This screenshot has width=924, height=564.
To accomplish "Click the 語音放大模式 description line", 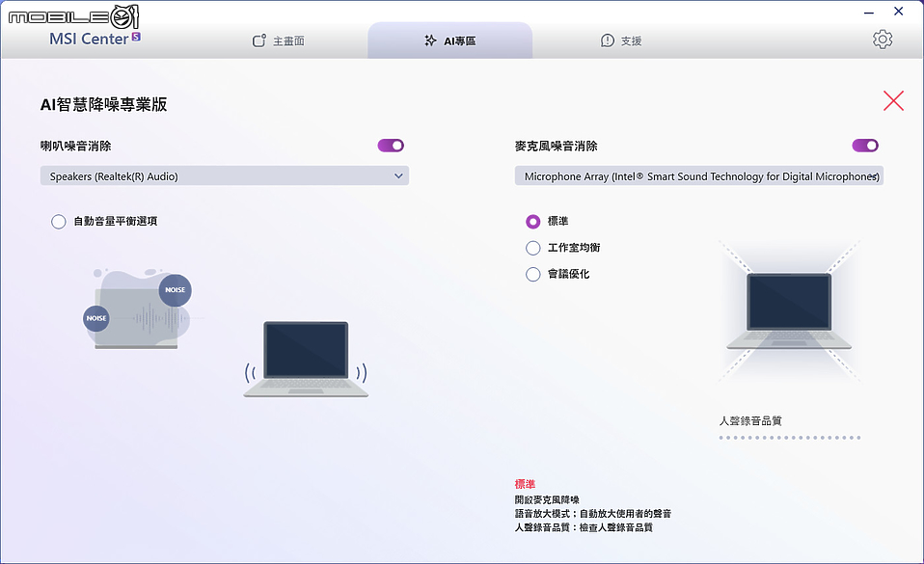I will (593, 514).
